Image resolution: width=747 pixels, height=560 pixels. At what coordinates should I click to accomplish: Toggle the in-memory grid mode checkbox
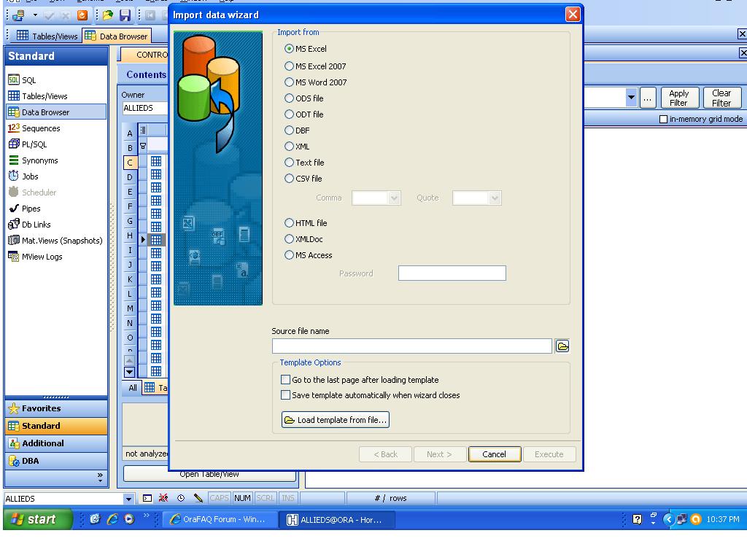[663, 119]
